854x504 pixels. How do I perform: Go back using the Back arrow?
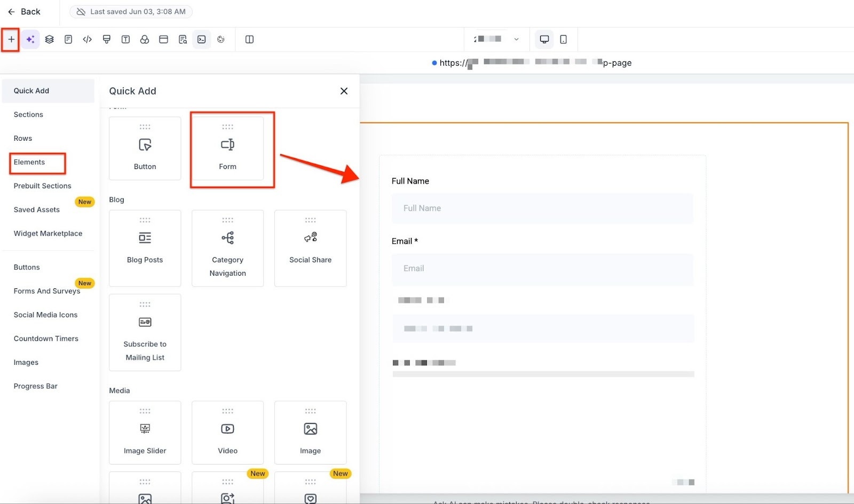point(24,12)
